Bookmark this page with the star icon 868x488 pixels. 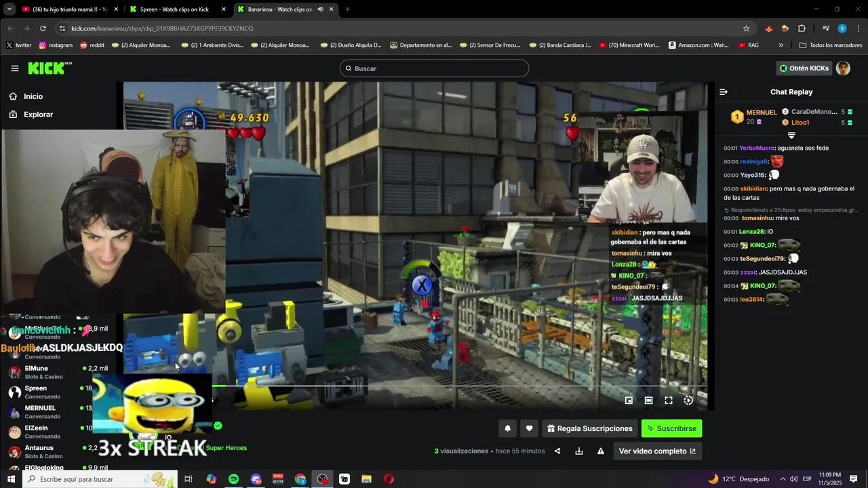coord(747,28)
